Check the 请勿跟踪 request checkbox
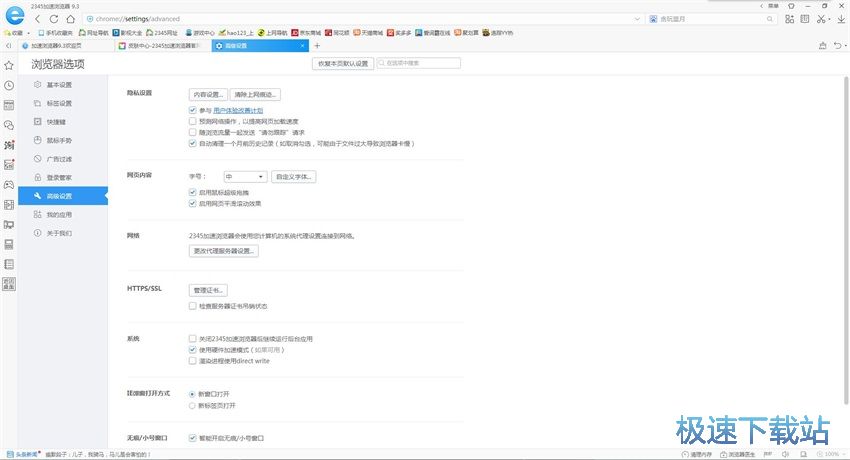The height and width of the screenshot is (460, 850). (x=192, y=132)
